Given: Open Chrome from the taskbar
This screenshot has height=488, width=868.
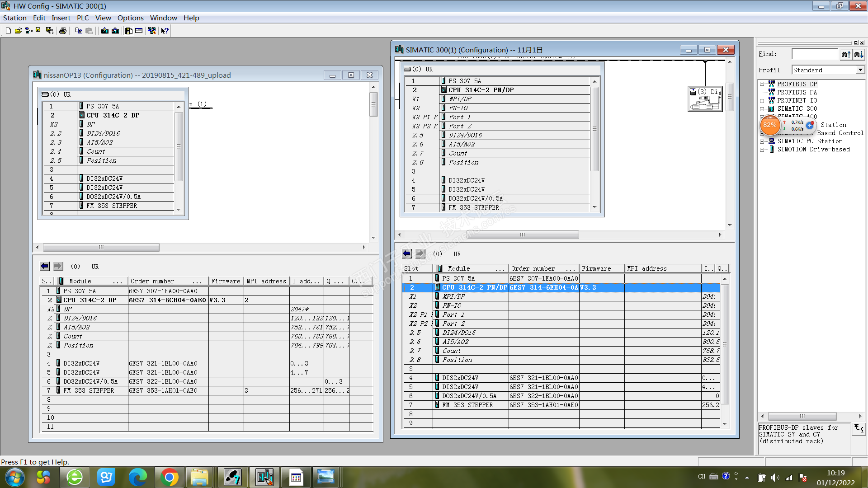Looking at the screenshot, I should click(170, 477).
